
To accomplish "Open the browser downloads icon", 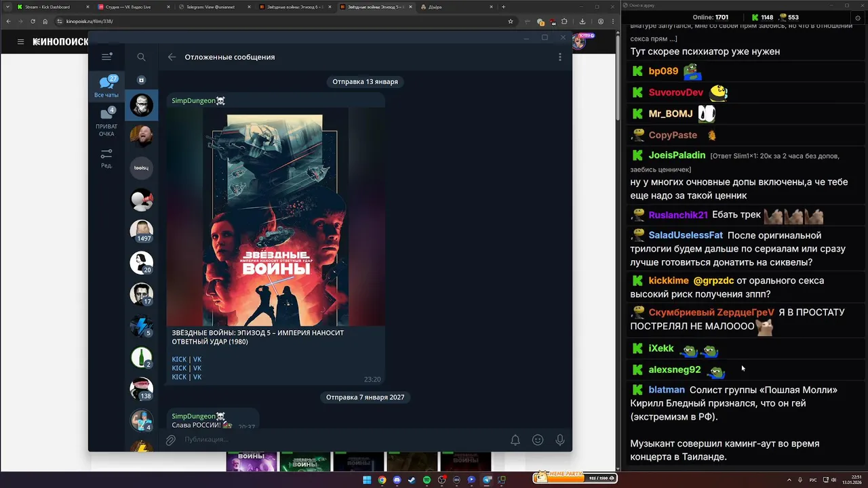I will pos(583,21).
